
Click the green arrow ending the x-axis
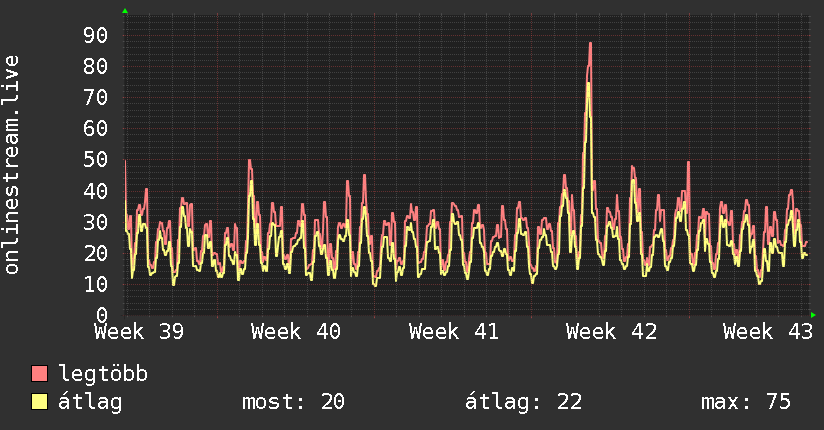click(x=813, y=315)
